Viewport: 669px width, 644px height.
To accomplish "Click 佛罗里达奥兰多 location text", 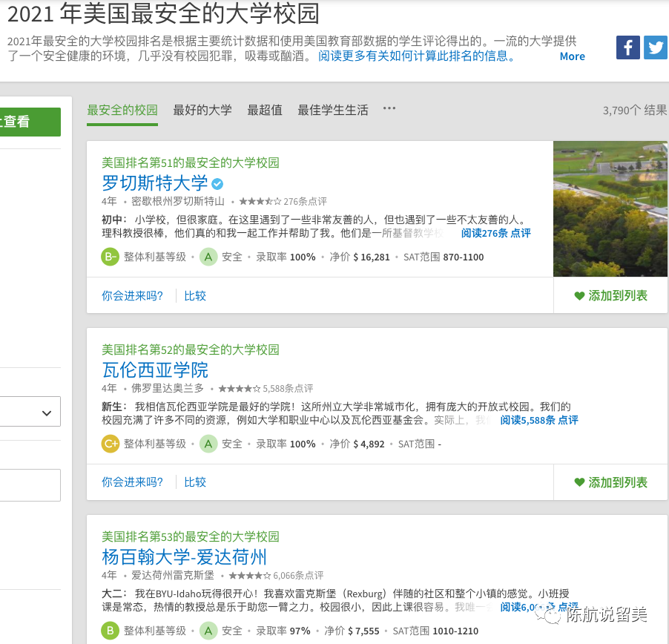I will pyautogui.click(x=168, y=388).
